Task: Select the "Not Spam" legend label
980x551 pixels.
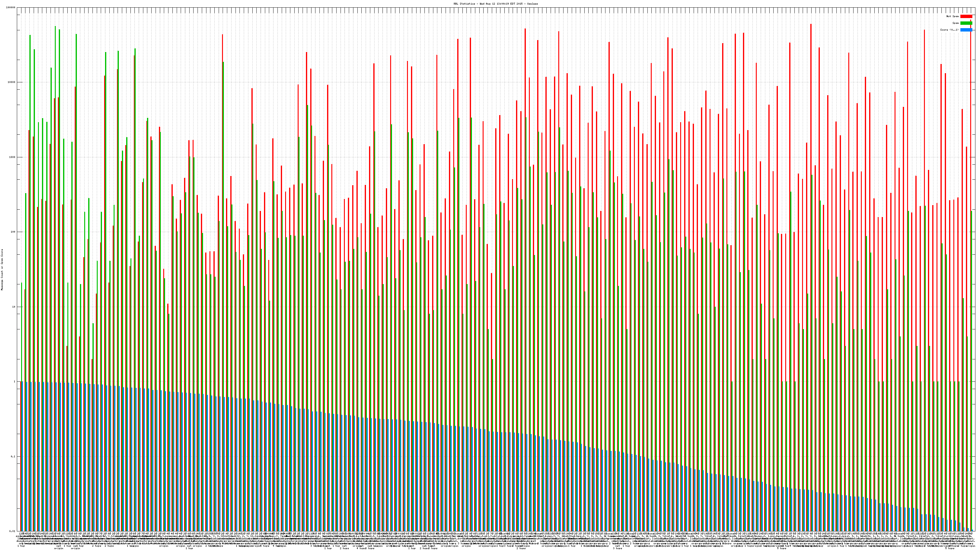Action: (953, 16)
